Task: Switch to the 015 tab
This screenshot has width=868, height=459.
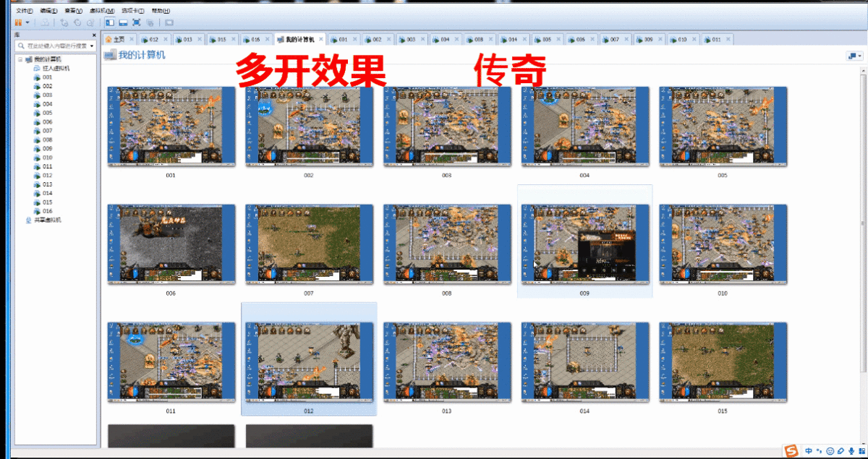Action: [x=221, y=39]
